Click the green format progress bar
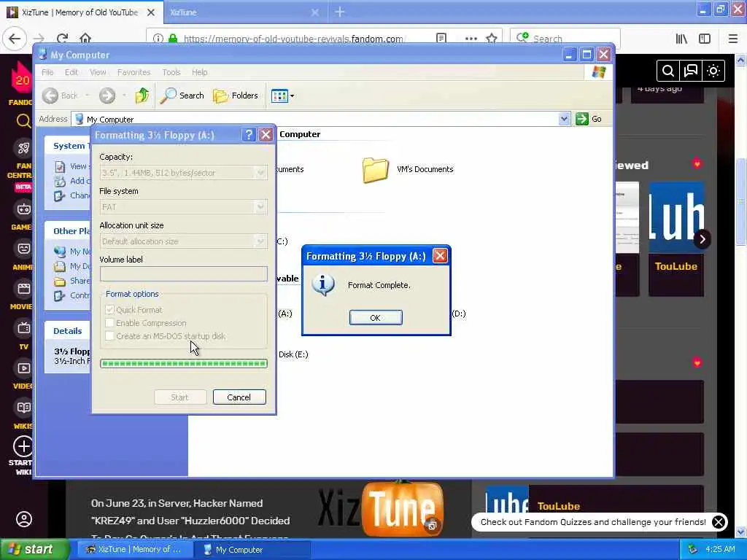This screenshot has height=560, width=747. (x=183, y=364)
